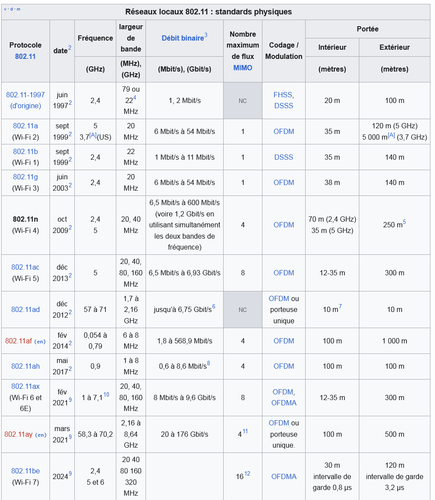This screenshot has height=500, width=435.
Task: Open the 802.11b protocol link
Action: coord(25,152)
